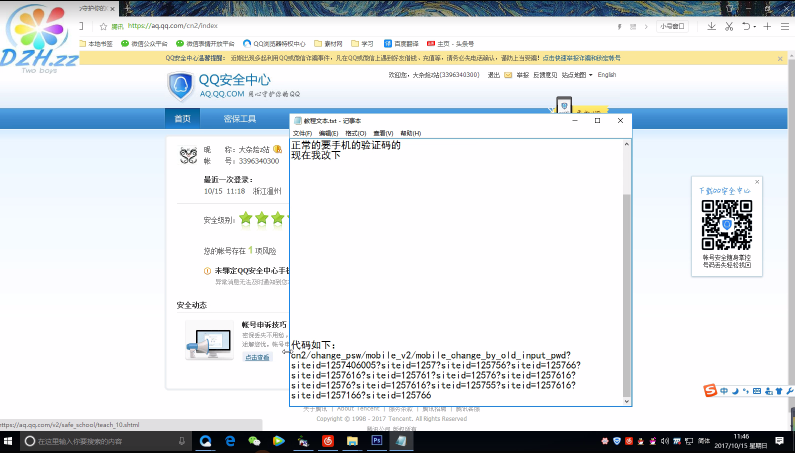The image size is (795, 453).
Task: Close the first browser tab
Action: pyautogui.click(x=112, y=9)
